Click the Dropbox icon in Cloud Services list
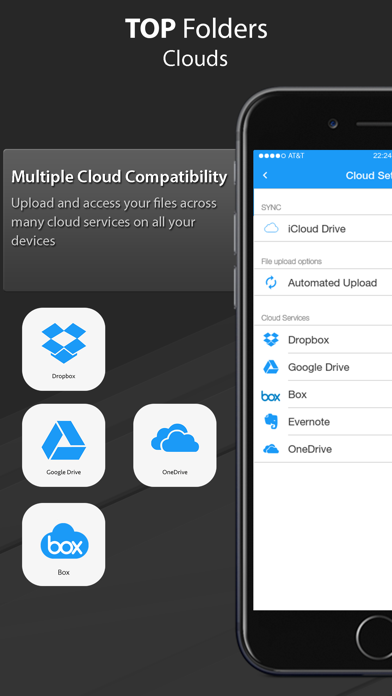392x696 pixels. pos(271,340)
